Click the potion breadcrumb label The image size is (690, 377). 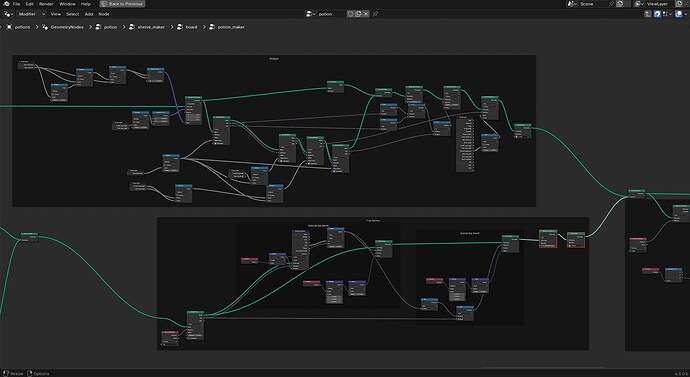[x=110, y=27]
